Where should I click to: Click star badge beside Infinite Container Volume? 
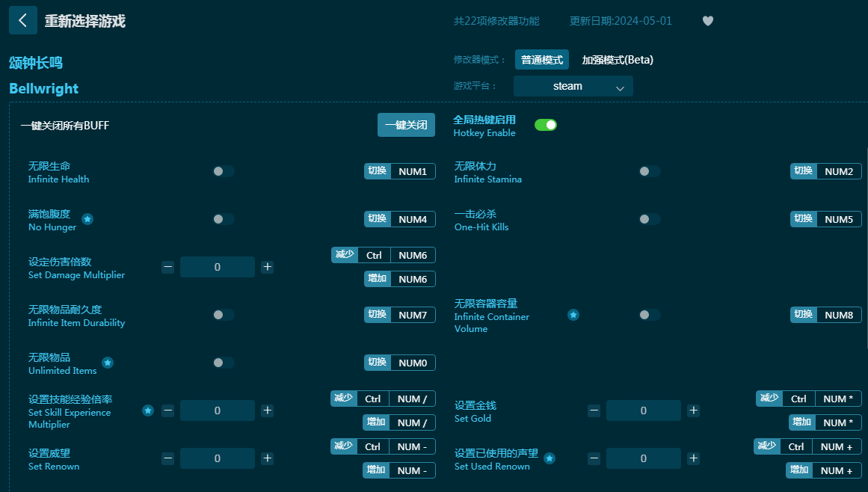[x=573, y=315]
